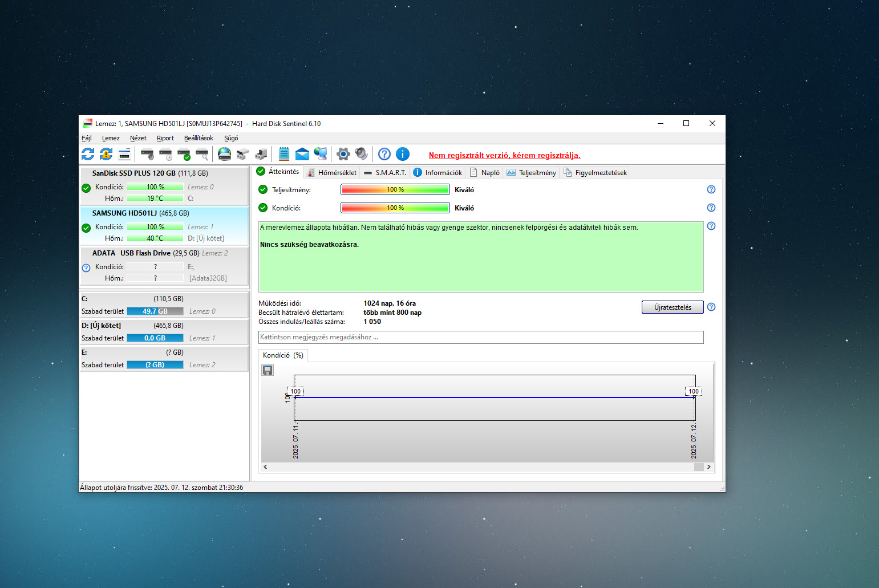Click the blue envelope email icon
Screen dimensions: 879x588
[302, 154]
